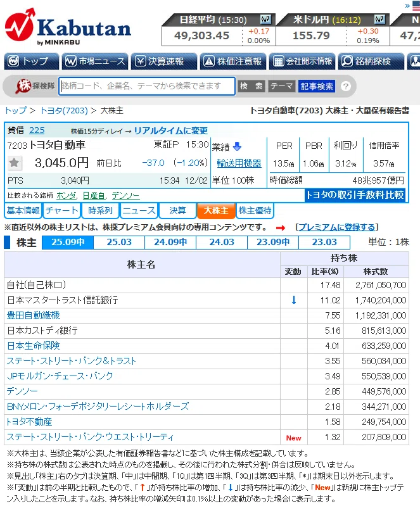Switch to チャート tab
Screen dimensions: 420x506
pyautogui.click(x=61, y=211)
